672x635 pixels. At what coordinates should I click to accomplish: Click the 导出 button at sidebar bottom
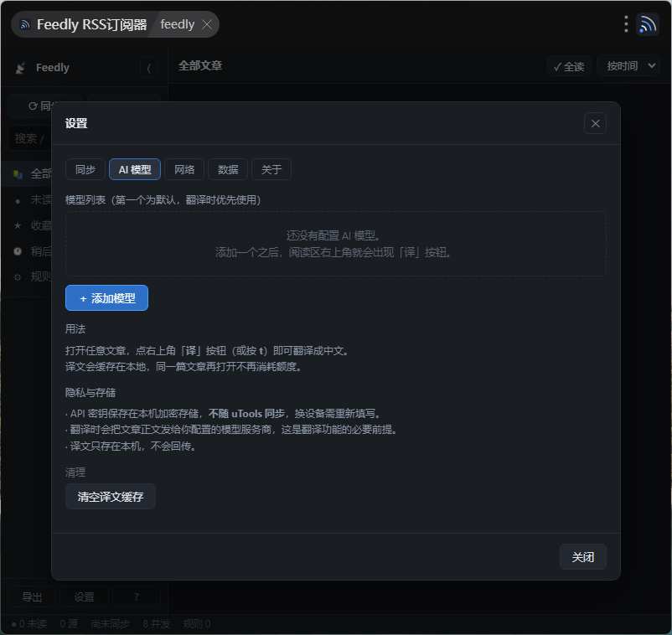click(32, 596)
